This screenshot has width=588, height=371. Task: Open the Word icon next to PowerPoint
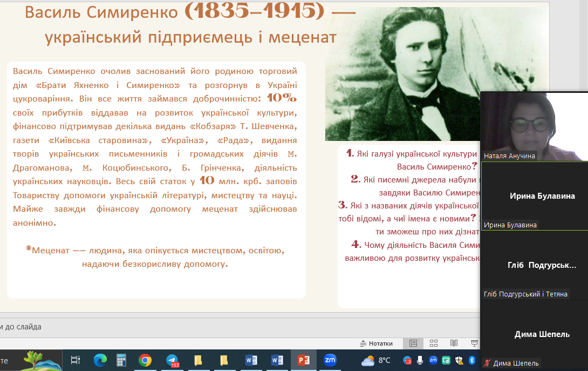[x=277, y=361]
